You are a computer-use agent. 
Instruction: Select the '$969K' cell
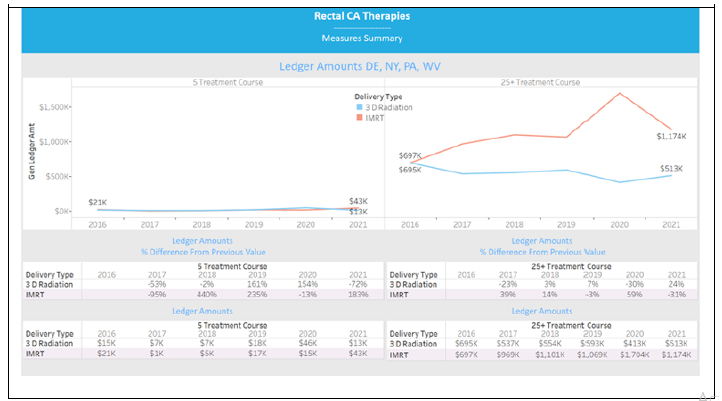(508, 355)
